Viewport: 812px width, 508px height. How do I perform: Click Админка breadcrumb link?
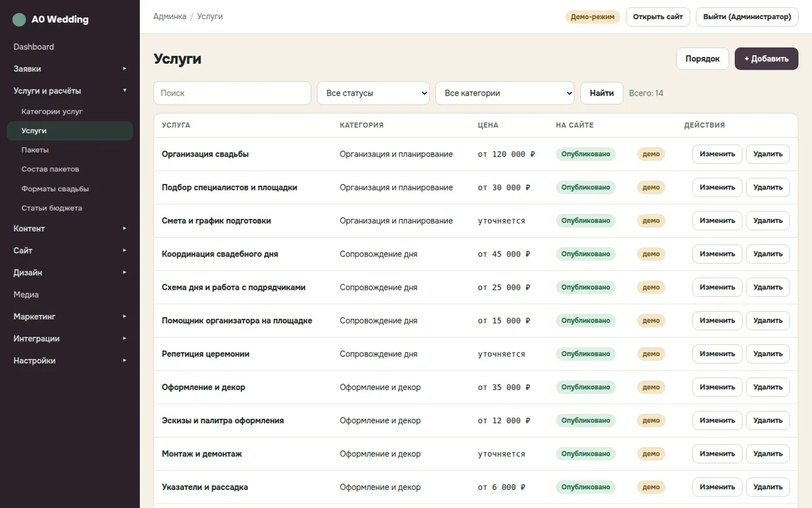click(170, 16)
